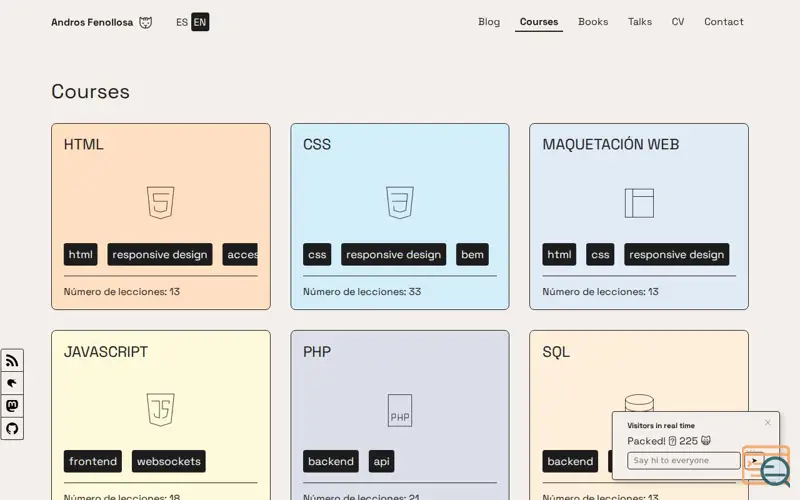Click the Courses page heading
Screen dimensions: 800x500
(90, 92)
